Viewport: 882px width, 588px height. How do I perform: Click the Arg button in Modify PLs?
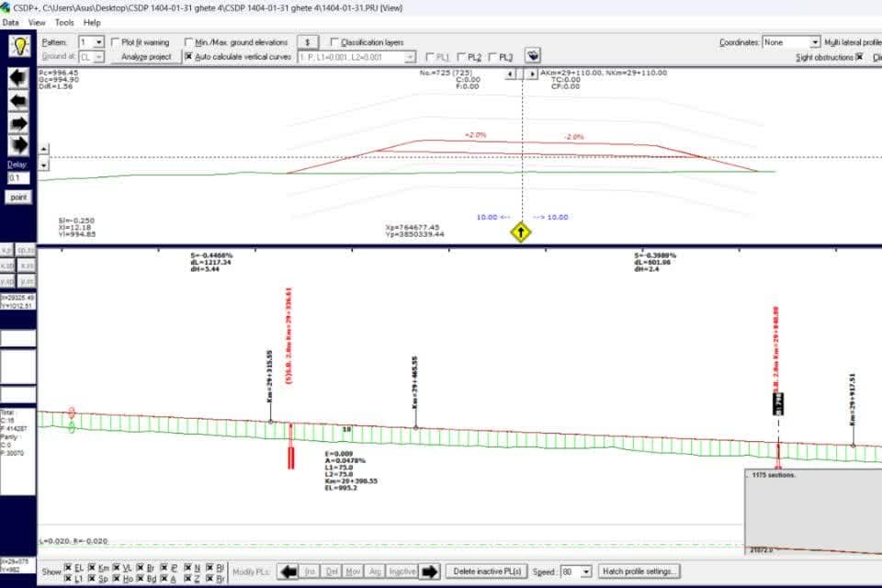375,571
